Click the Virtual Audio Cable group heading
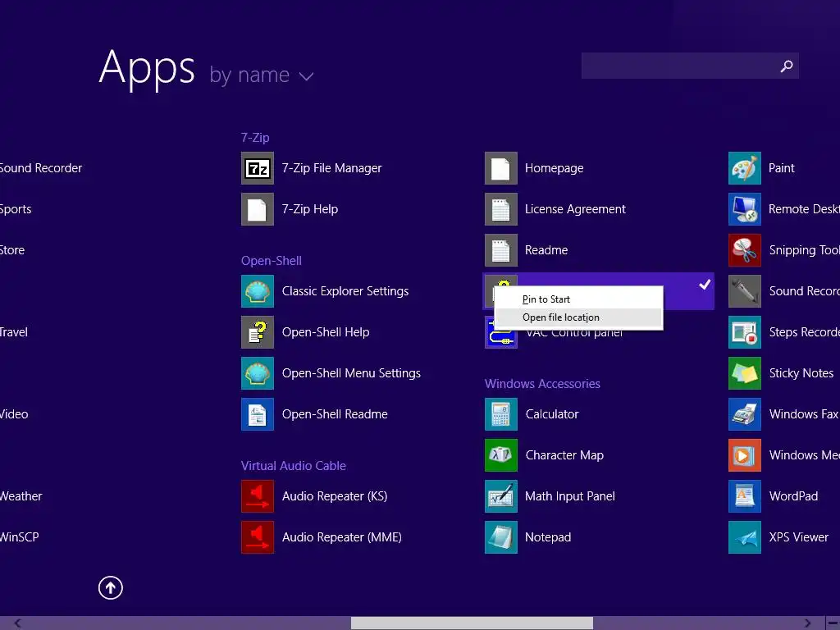 click(x=294, y=466)
